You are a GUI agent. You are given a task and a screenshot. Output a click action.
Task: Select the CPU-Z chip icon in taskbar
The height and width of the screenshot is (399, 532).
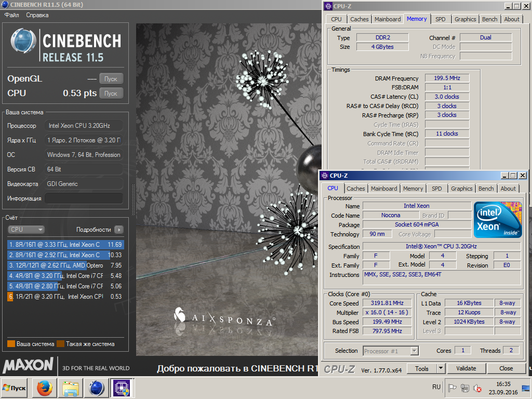coord(122,388)
